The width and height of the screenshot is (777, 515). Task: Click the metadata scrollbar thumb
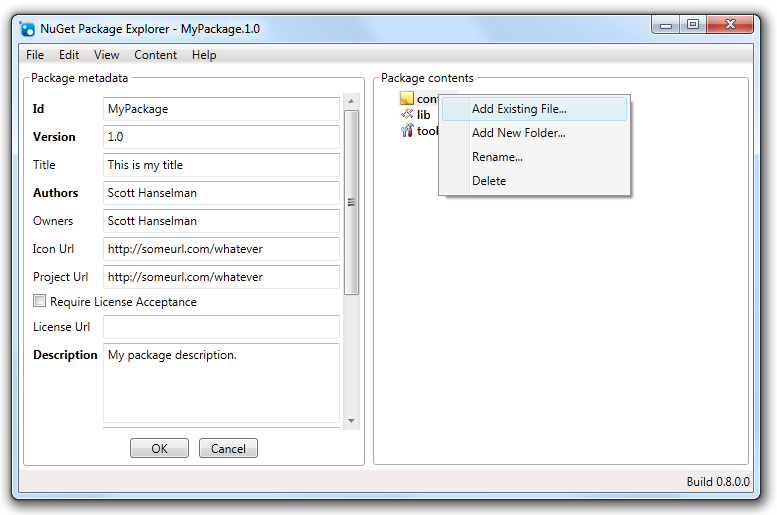(351, 202)
